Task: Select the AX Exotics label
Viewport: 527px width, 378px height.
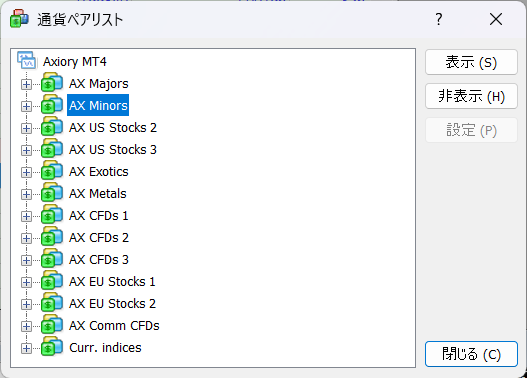Action: pyautogui.click(x=98, y=171)
